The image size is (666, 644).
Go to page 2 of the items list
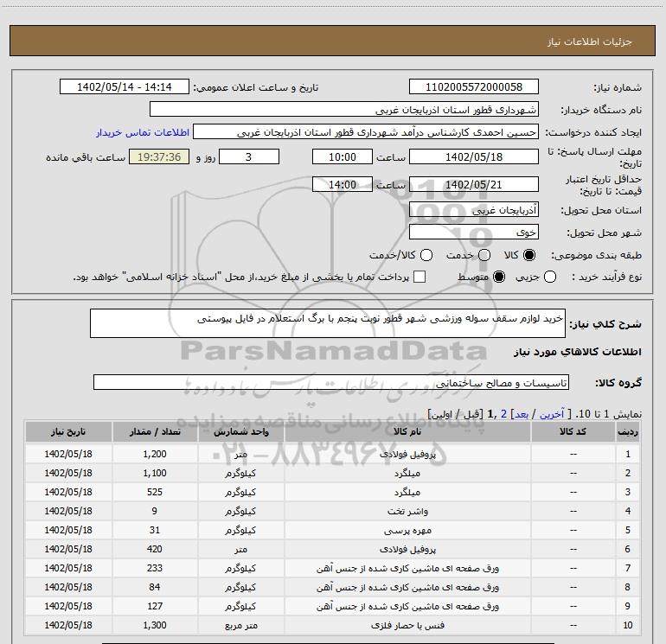click(x=503, y=414)
